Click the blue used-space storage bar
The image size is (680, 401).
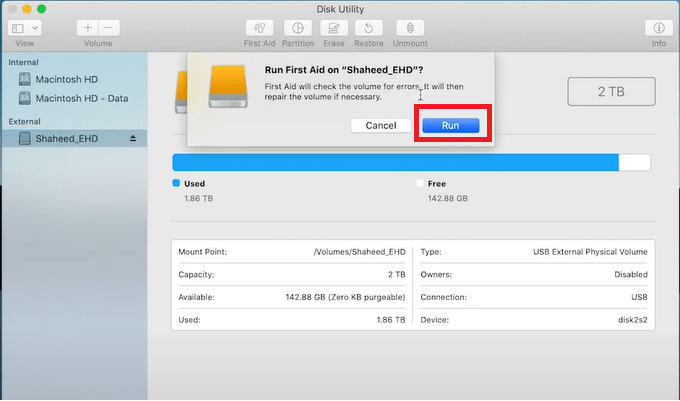[395, 163]
